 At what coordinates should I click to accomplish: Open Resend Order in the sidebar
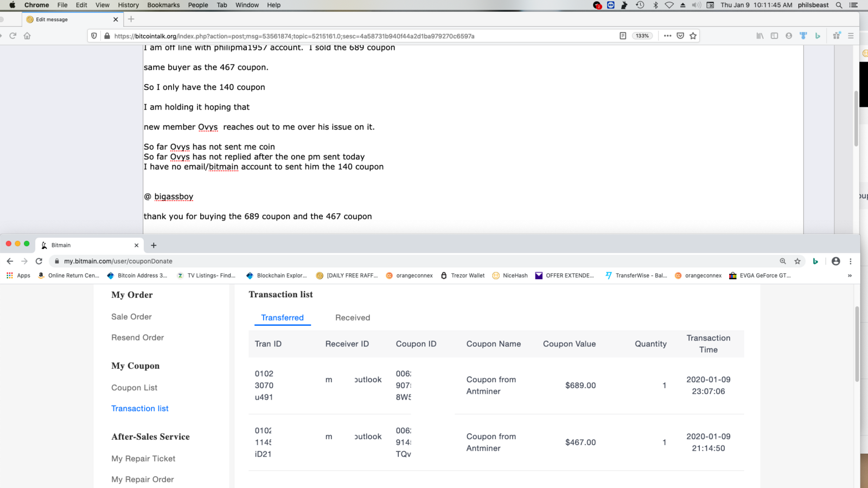tap(137, 337)
